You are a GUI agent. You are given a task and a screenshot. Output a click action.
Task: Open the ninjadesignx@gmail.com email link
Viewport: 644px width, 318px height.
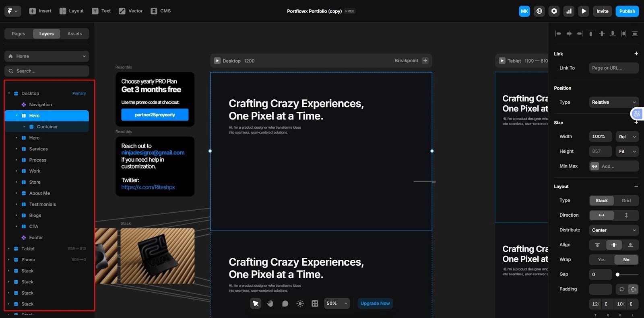click(153, 153)
